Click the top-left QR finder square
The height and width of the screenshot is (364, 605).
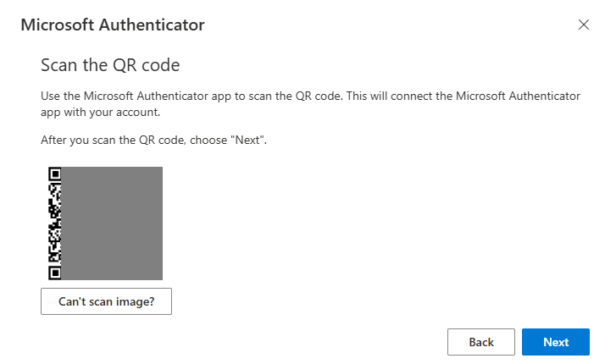tap(55, 174)
